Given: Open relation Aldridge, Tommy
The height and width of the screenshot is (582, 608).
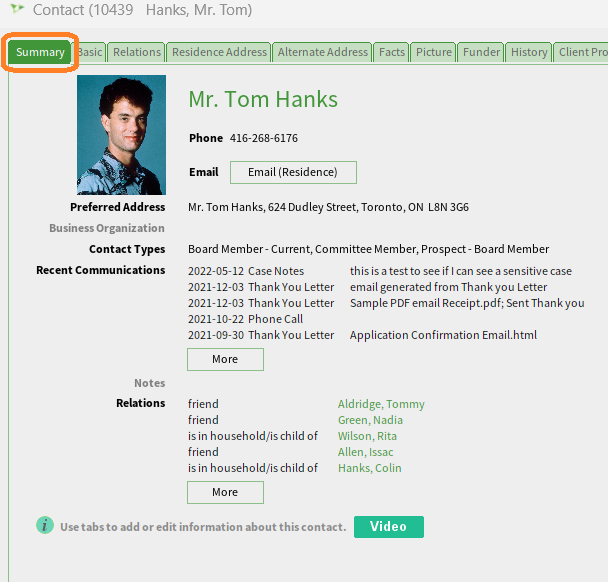Looking at the screenshot, I should 381,404.
